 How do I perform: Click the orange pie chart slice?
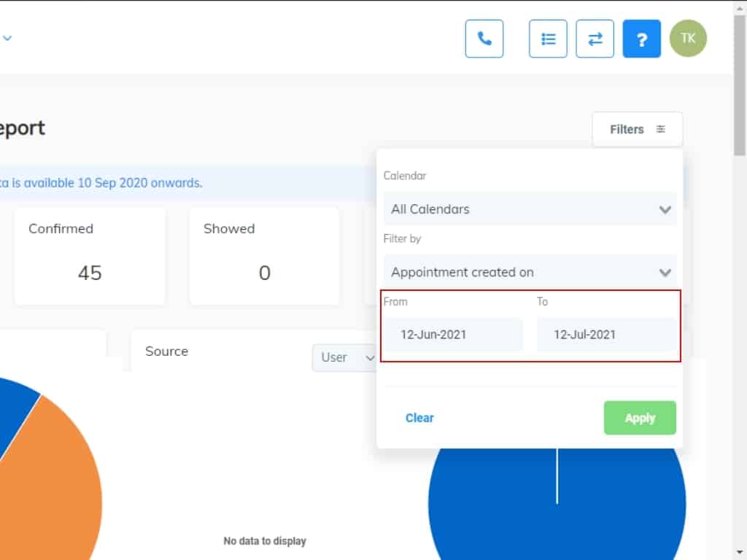click(x=58, y=481)
